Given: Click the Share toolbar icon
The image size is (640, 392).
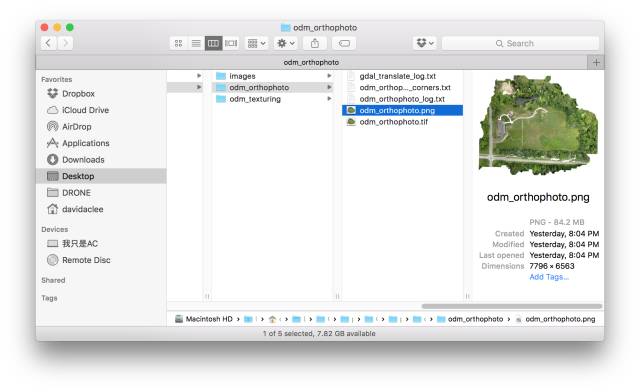Looking at the screenshot, I should [315, 43].
